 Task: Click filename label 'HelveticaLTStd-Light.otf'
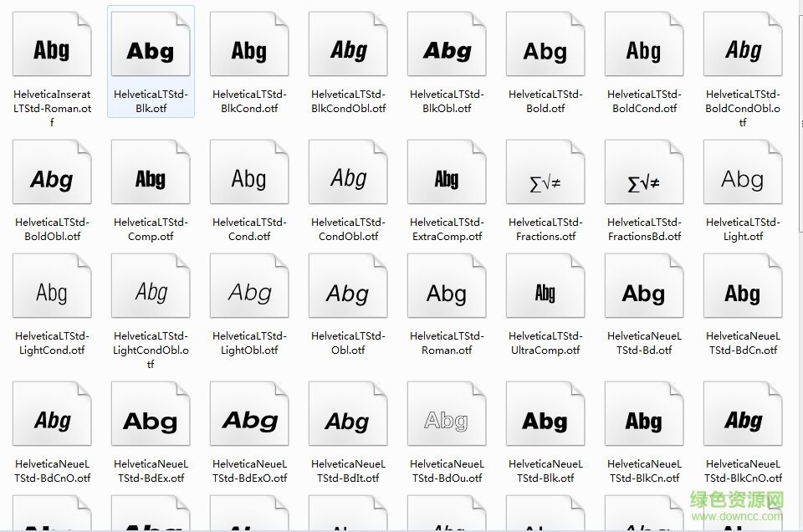click(x=743, y=229)
